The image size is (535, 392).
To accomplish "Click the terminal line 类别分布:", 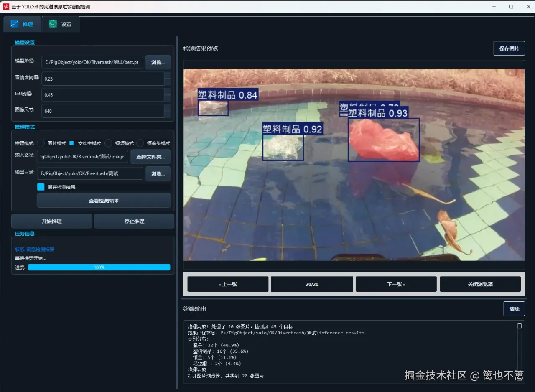I will (x=198, y=339).
